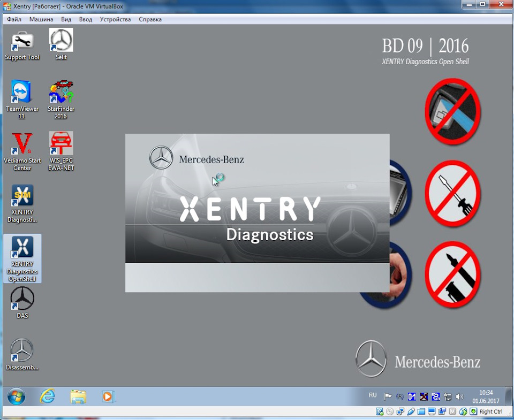Click the crossed-out tray icon
The image size is (514, 420).
pyautogui.click(x=424, y=397)
